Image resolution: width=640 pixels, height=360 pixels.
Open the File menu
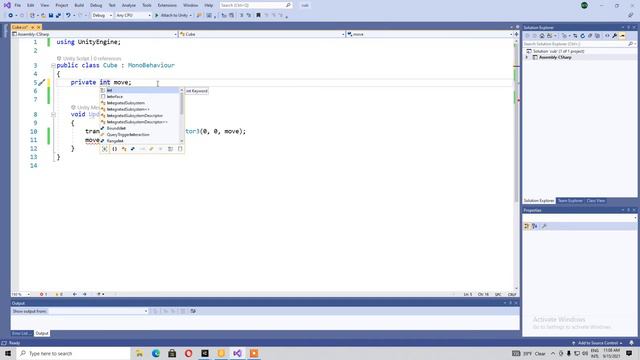click(x=17, y=5)
